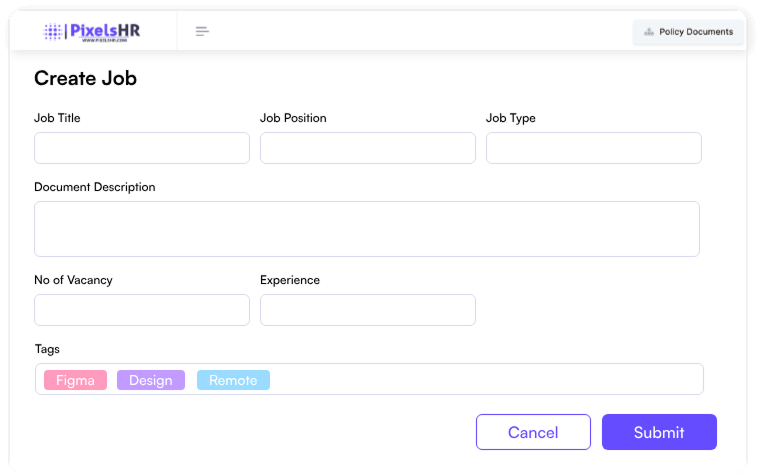Screen dimensions: 761x473
Task: Select the No of Vacancy field
Action: pos(141,310)
